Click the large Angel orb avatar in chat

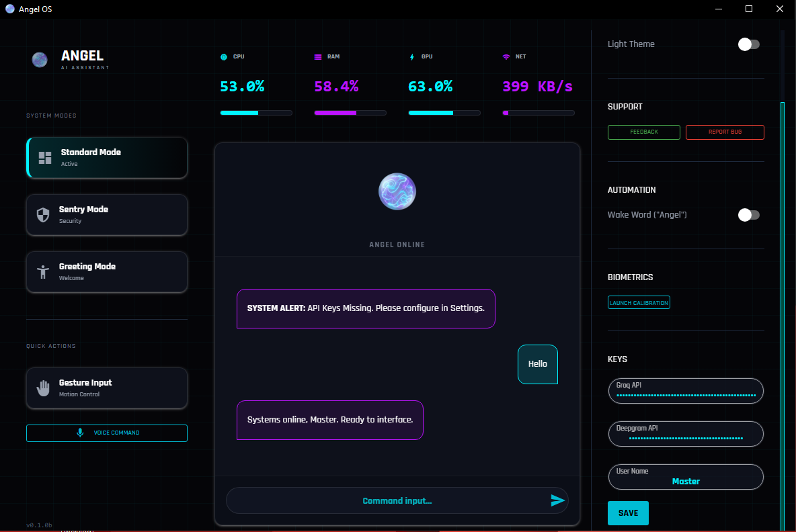(x=397, y=191)
